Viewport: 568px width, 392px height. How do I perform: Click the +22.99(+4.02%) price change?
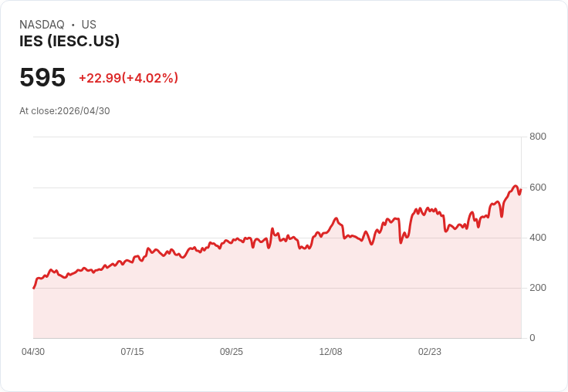(x=128, y=78)
